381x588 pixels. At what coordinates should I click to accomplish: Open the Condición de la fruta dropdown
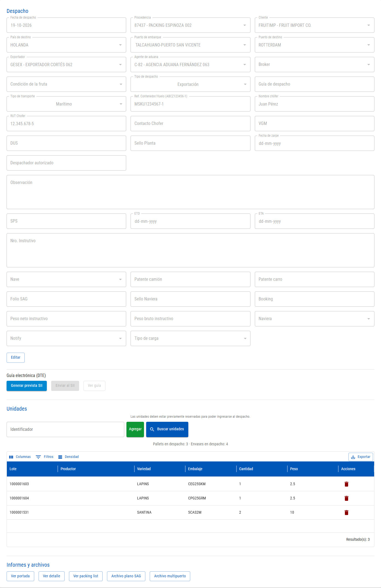coord(66,84)
